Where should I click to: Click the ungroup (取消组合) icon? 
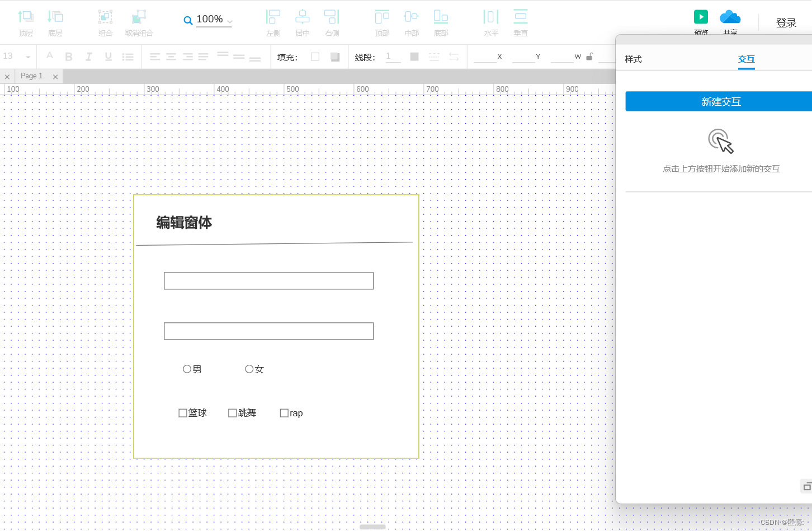point(139,17)
